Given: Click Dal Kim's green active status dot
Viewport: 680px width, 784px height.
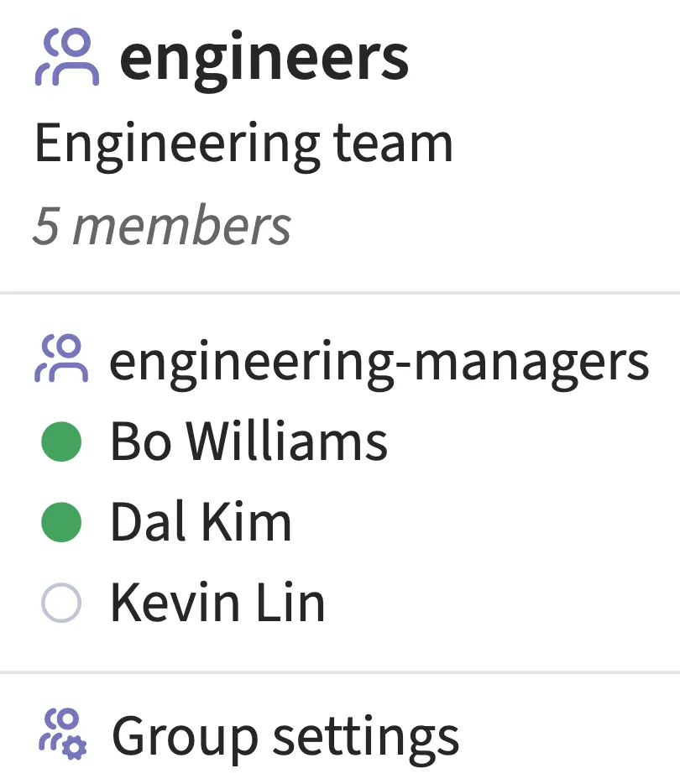Looking at the screenshot, I should [x=61, y=522].
